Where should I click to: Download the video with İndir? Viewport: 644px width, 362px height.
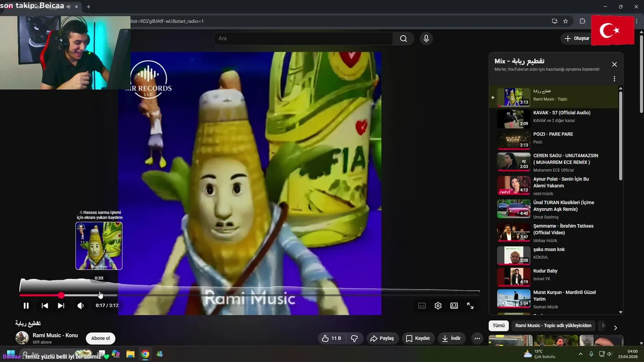451,338
